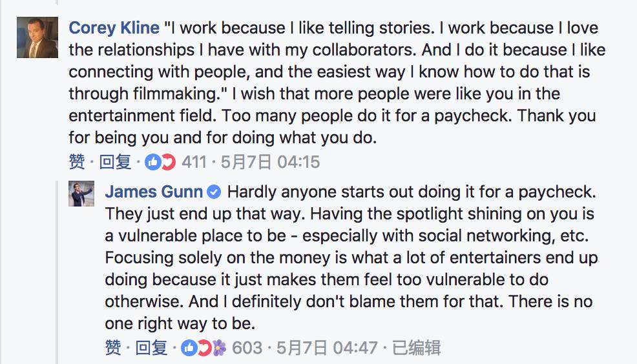Open Corey Kline's profile name link
637x364 pixels.
(x=114, y=28)
